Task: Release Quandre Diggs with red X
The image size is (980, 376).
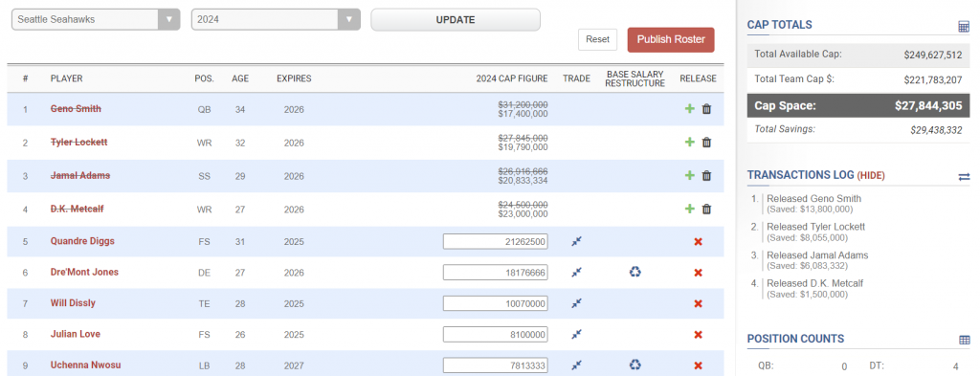Action: 698,241
